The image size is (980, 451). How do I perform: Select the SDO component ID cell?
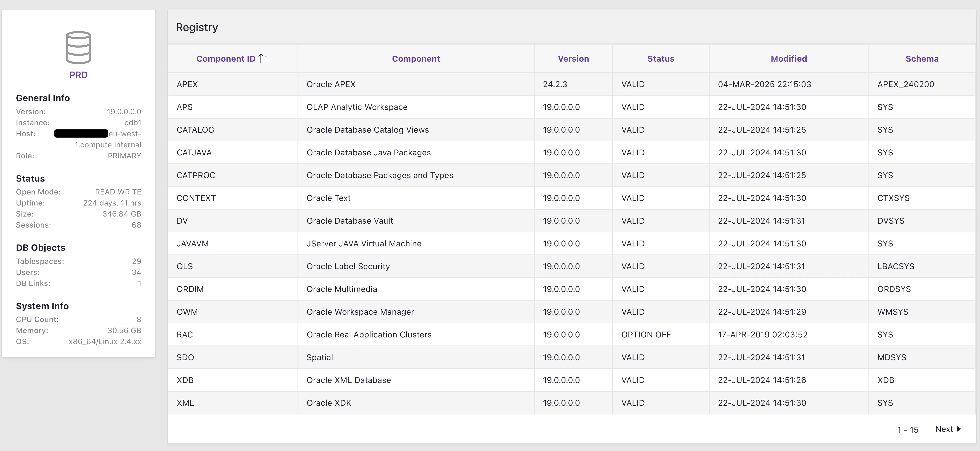tap(233, 357)
